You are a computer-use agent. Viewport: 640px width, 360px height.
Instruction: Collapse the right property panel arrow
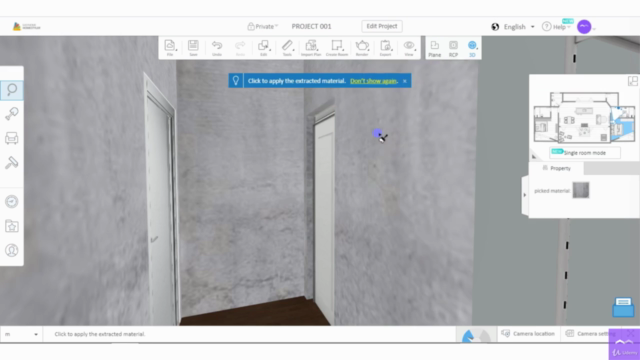tap(525, 195)
